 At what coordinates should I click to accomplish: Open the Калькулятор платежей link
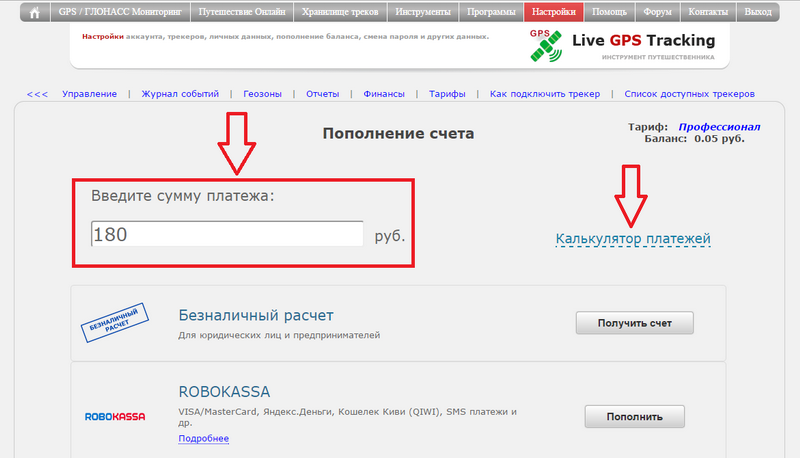632,239
